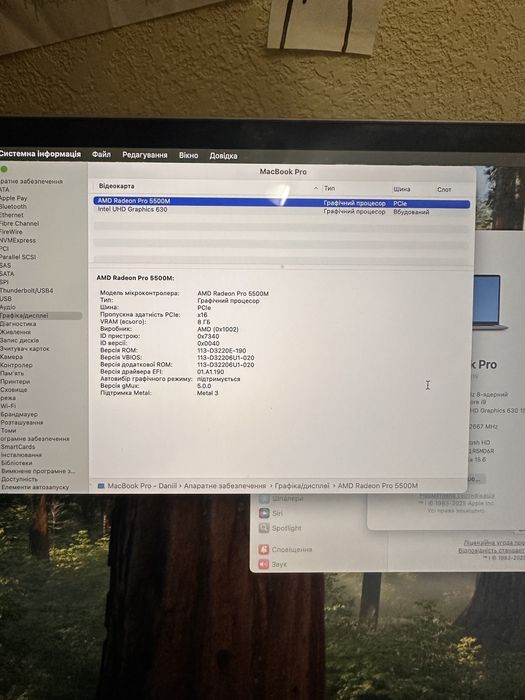The image size is (525, 700).
Task: Click AMD Radeon Pro 5500M in the path bar
Action: coord(378,486)
